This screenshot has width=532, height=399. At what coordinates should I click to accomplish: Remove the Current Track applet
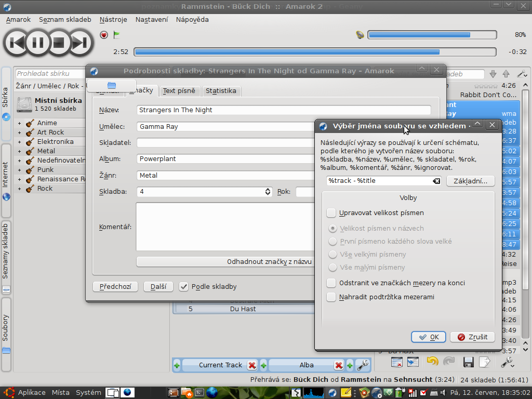pos(252,365)
